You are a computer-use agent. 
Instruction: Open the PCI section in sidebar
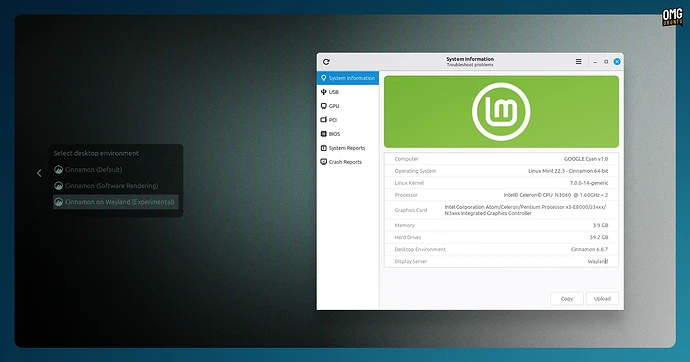pyautogui.click(x=348, y=120)
